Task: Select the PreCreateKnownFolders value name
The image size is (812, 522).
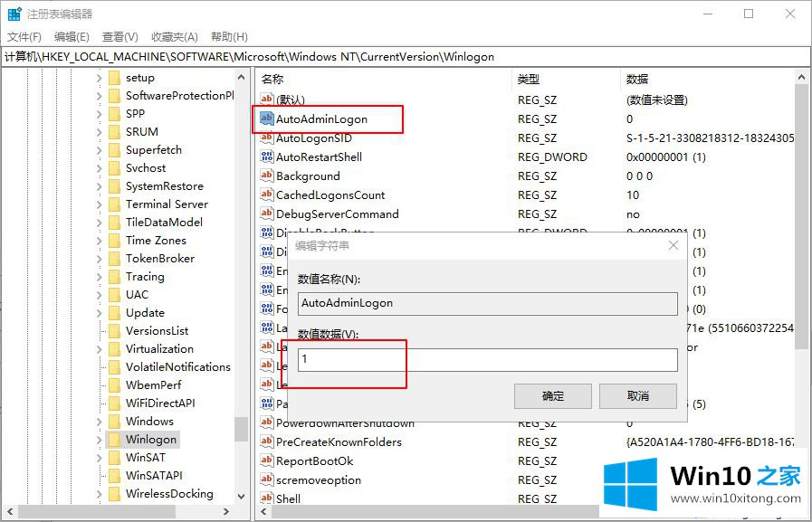Action: click(339, 442)
